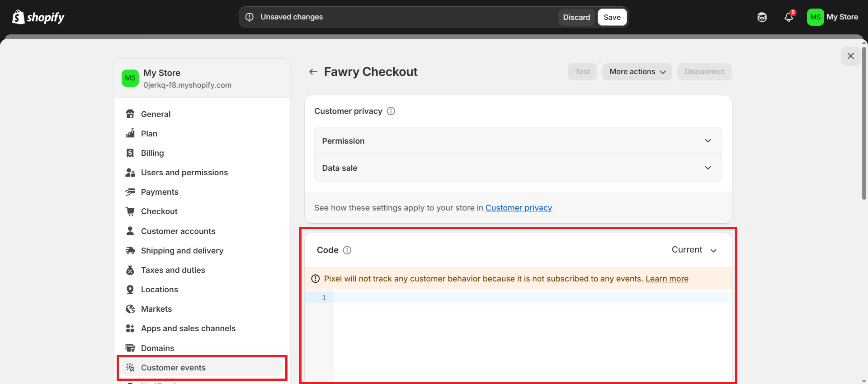Open Payments settings
The width and height of the screenshot is (868, 384).
click(x=202, y=192)
